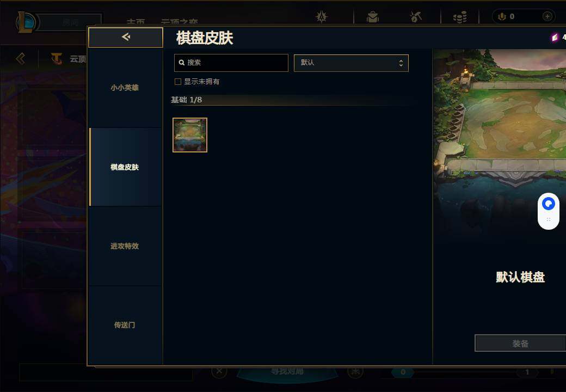Click into the 搜索 text field
The image size is (566, 392).
pos(231,63)
